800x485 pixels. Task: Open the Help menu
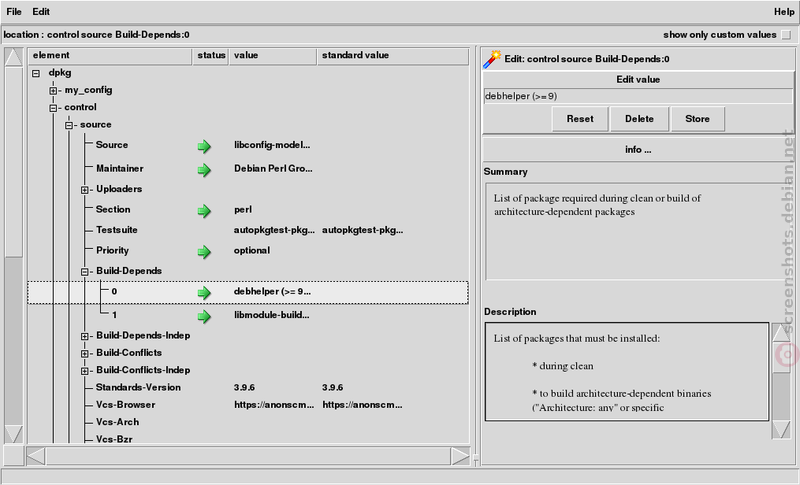[784, 12]
